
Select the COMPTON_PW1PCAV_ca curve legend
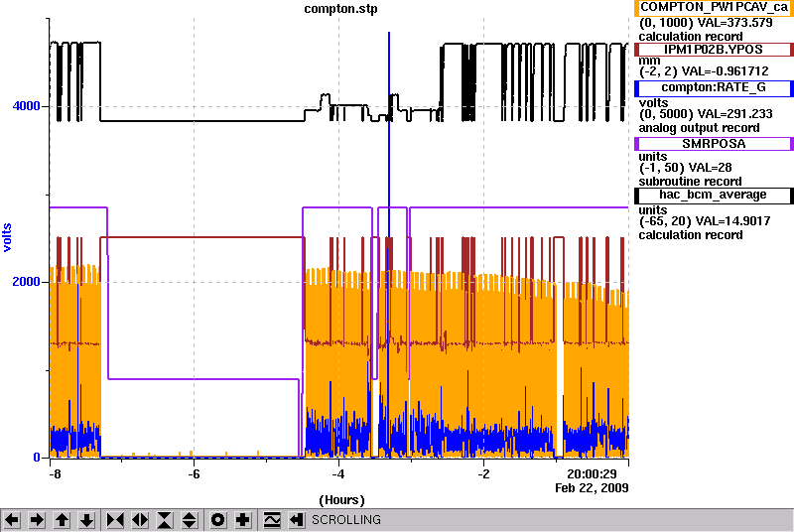[714, 8]
